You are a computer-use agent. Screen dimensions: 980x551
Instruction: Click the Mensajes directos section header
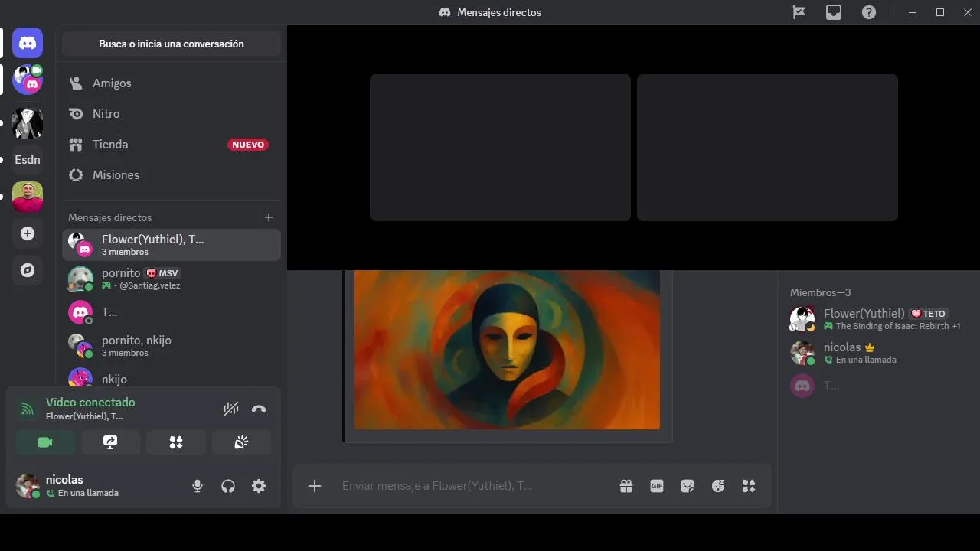[109, 217]
